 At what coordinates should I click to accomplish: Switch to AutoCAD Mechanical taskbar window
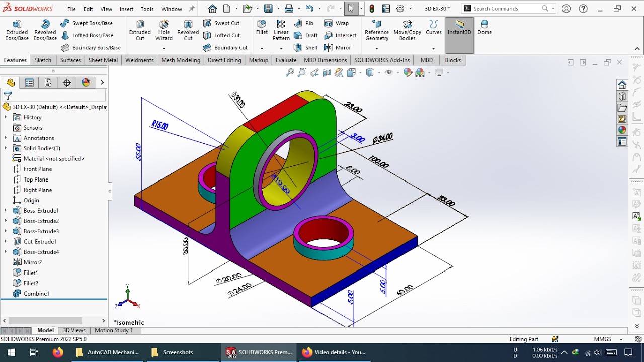[107, 352]
